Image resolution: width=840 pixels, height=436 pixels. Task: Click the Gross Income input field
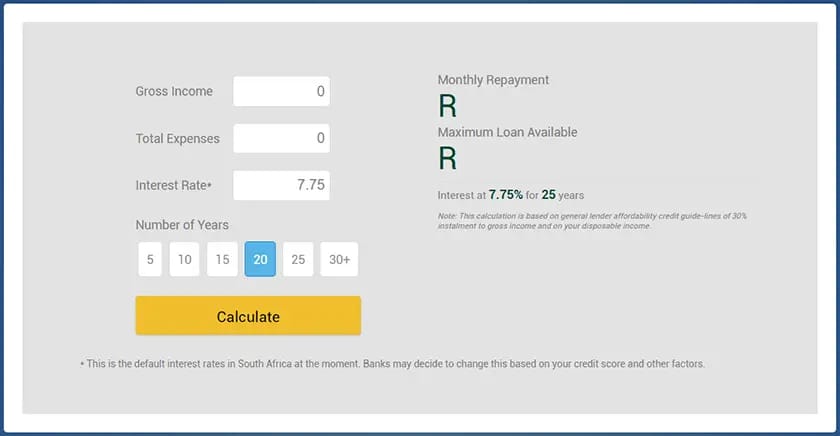point(281,91)
